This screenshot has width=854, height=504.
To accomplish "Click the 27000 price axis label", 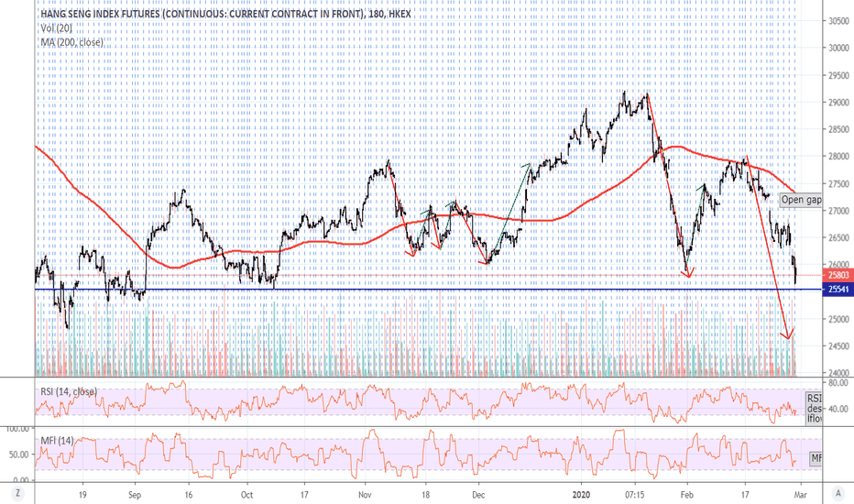I will (x=838, y=211).
